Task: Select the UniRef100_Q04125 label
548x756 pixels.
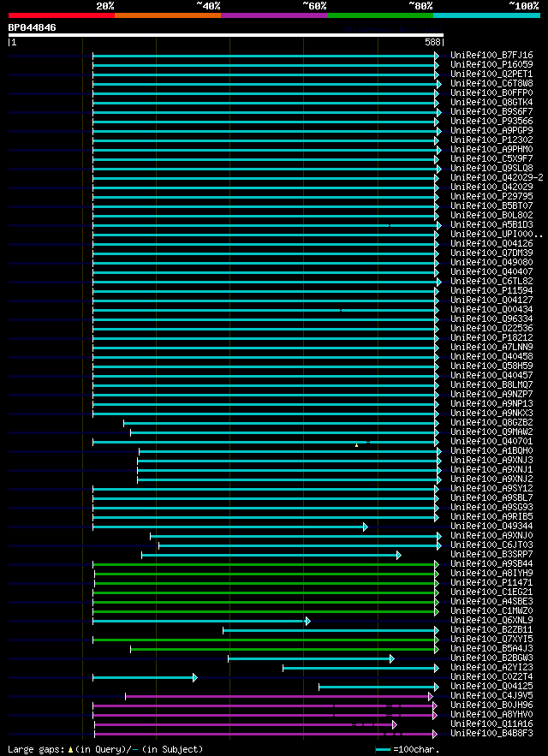Action: click(x=491, y=688)
